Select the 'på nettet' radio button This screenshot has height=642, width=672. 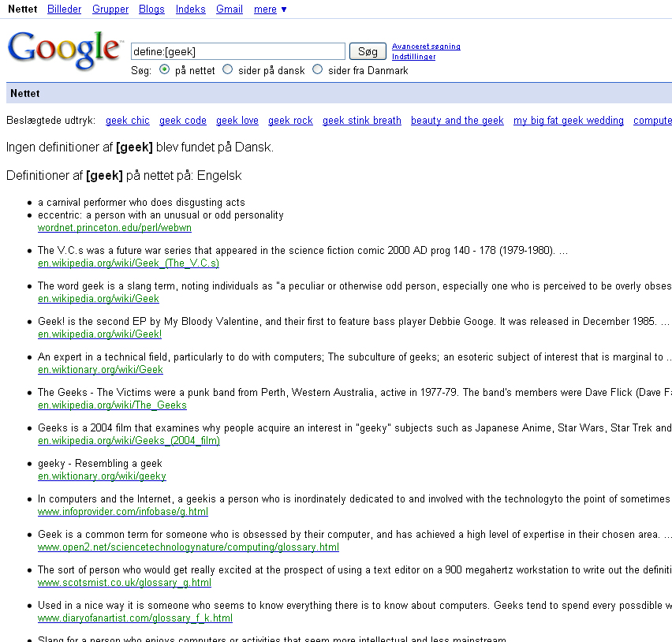point(164,69)
